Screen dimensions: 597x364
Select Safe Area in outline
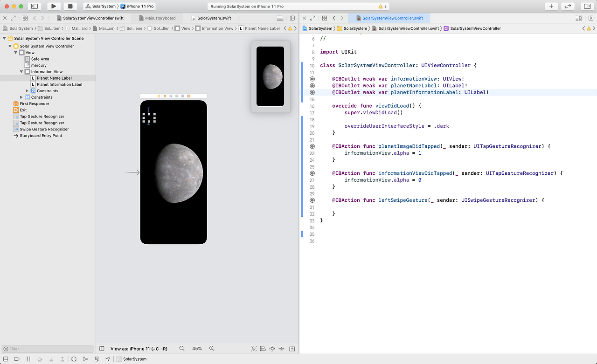(37, 59)
